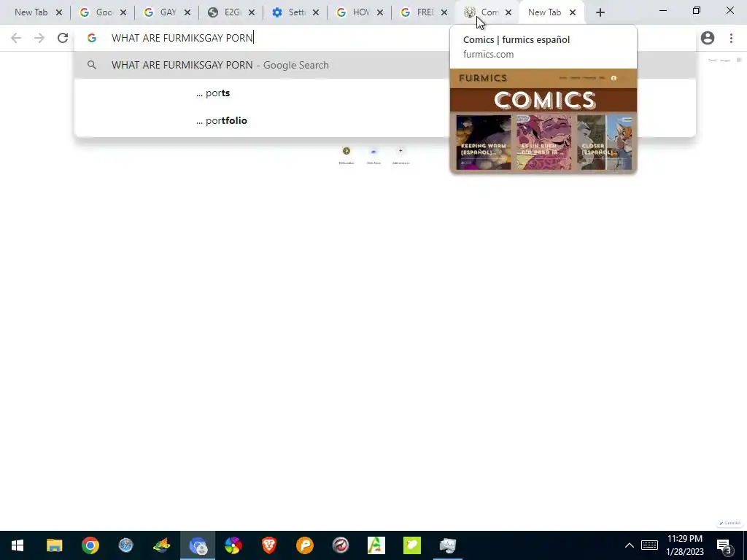Close the E2G tab
747x560 pixels.
tap(252, 13)
